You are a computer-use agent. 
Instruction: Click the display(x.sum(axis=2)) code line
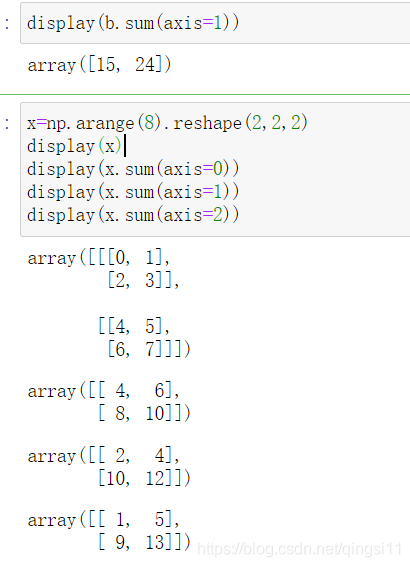(133, 215)
